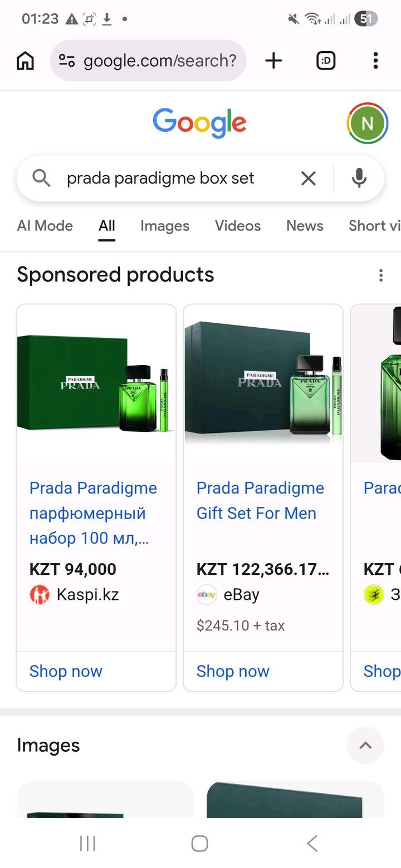The image size is (401, 868).
Task: Tap the search magnifier icon
Action: point(41,178)
